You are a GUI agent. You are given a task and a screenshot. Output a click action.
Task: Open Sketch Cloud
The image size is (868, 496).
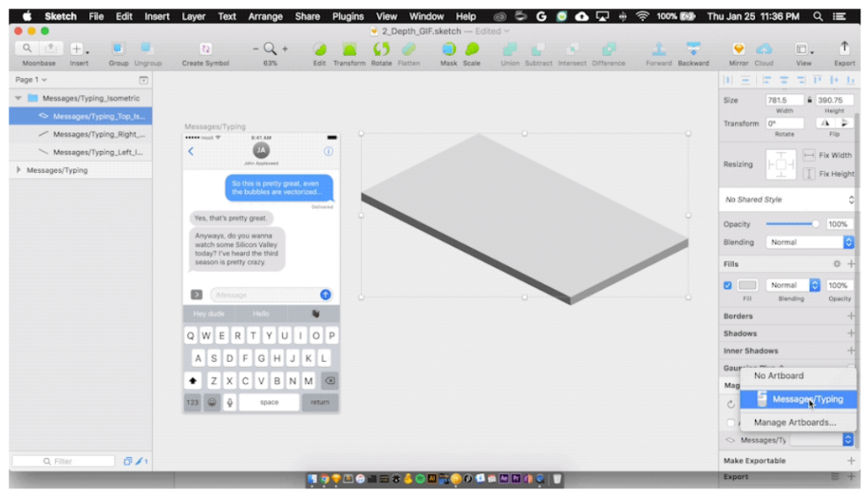pos(764,48)
